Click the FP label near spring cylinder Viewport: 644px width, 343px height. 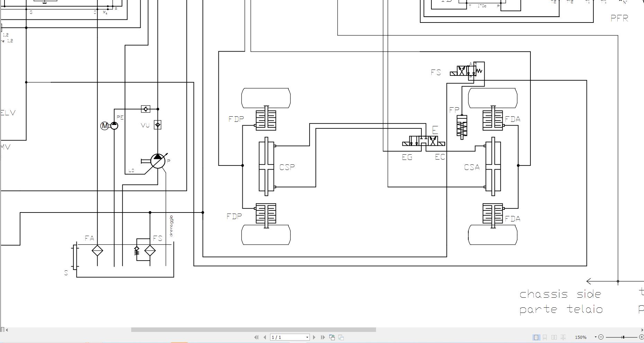[x=454, y=110]
